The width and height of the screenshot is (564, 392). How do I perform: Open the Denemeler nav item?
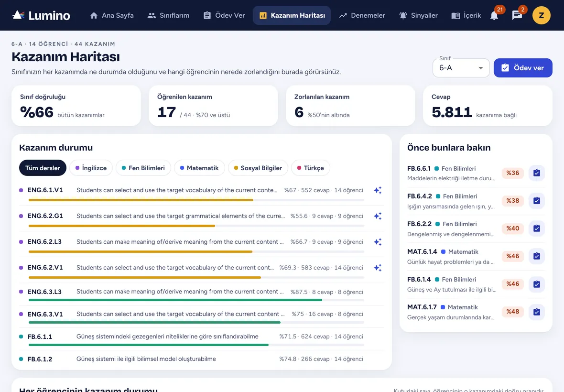click(362, 15)
